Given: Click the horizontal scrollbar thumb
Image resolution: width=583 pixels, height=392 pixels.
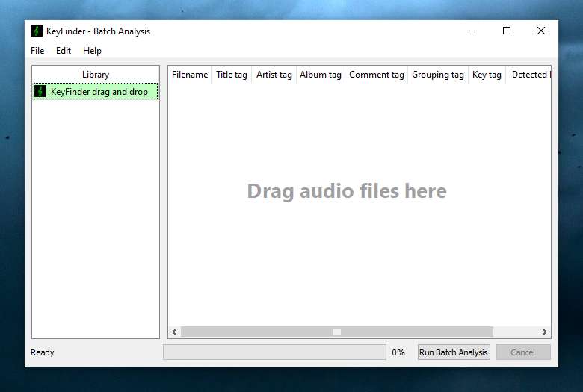Looking at the screenshot, I should click(337, 332).
